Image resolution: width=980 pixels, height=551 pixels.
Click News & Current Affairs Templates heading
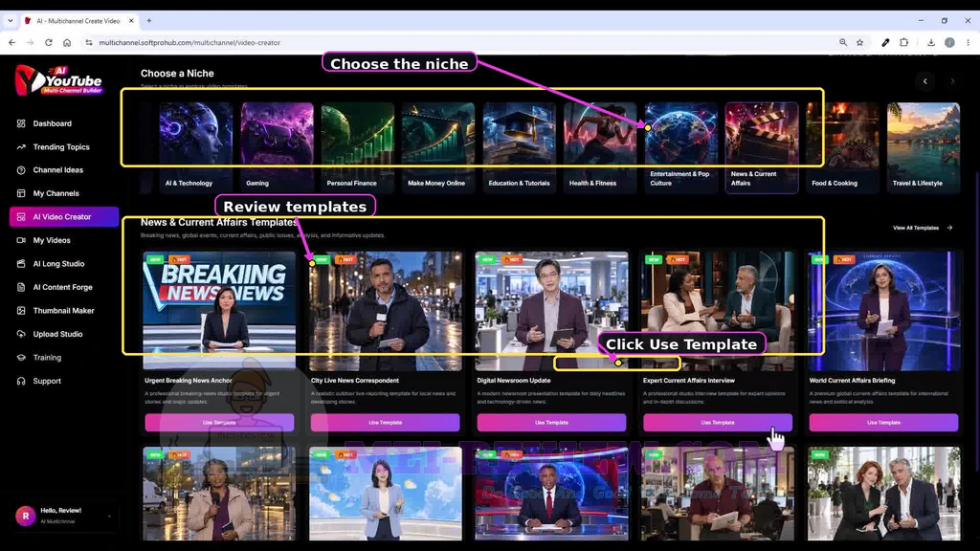pos(219,222)
